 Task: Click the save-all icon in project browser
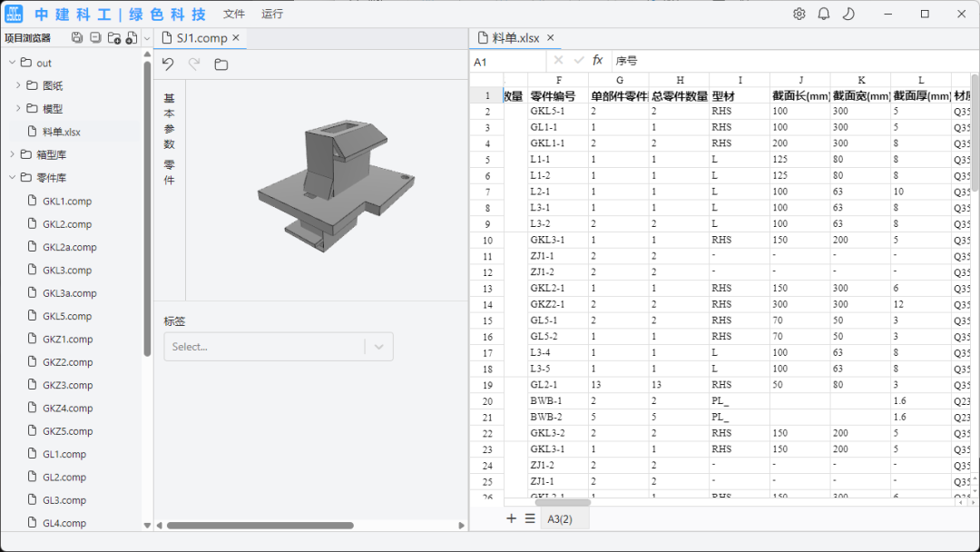[x=77, y=38]
